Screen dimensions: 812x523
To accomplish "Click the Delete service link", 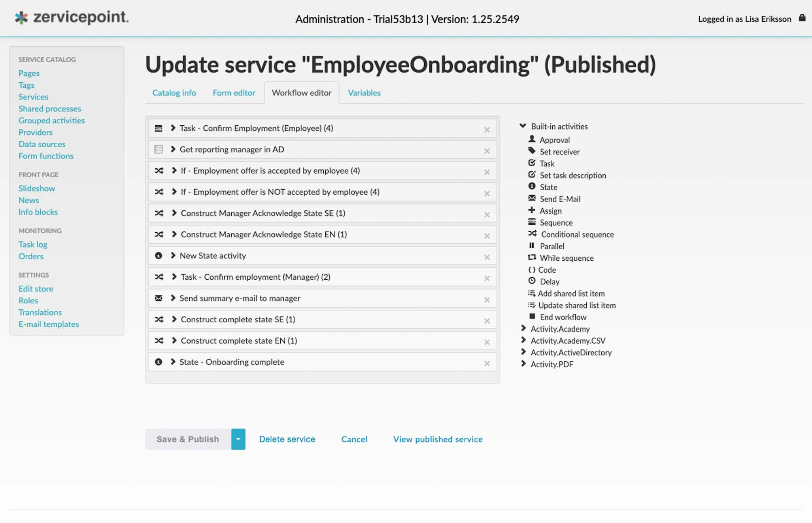I will (287, 439).
